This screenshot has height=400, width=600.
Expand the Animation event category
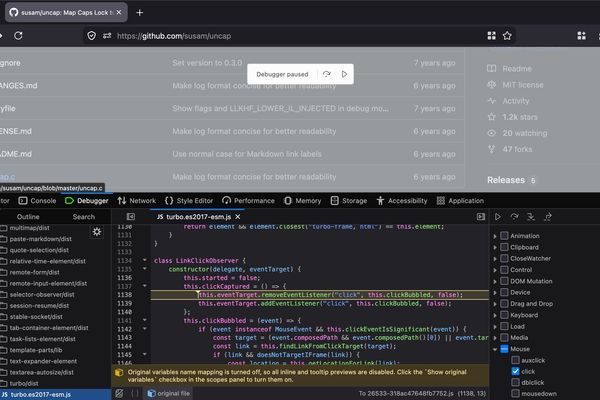(495, 236)
